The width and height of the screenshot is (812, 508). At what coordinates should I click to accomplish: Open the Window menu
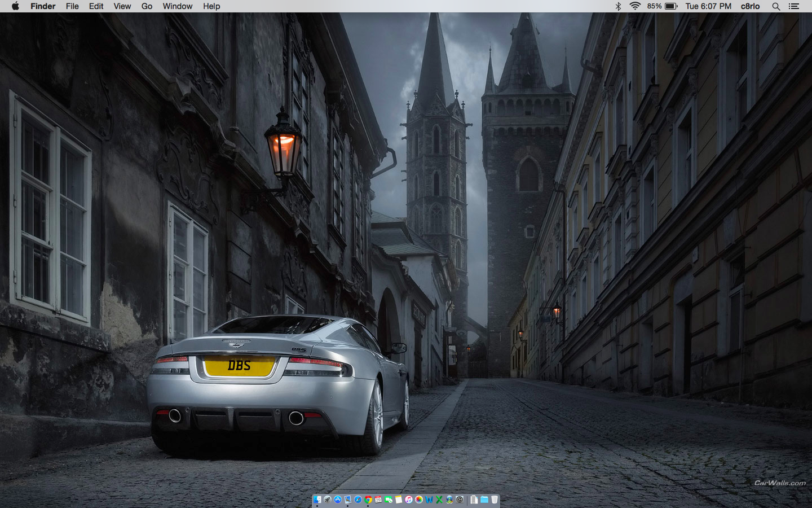pyautogui.click(x=178, y=6)
